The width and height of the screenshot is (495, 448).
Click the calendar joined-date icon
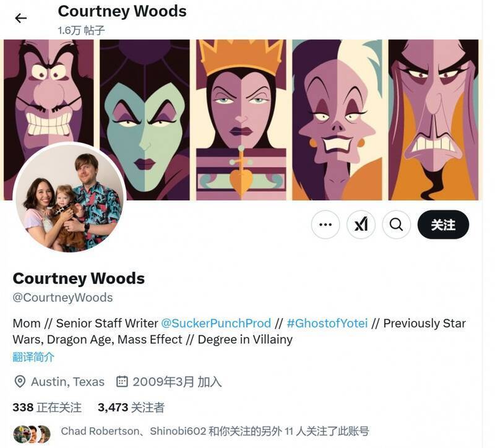pyautogui.click(x=123, y=381)
